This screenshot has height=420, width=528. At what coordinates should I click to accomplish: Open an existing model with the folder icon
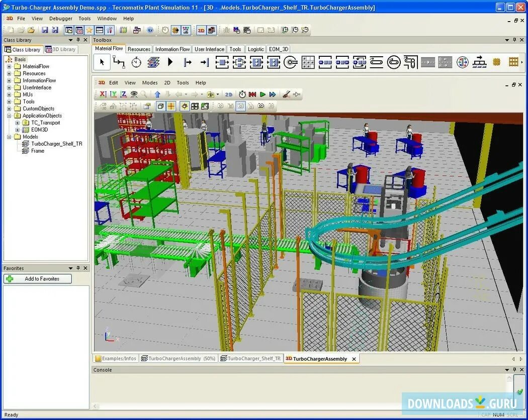coord(31,30)
